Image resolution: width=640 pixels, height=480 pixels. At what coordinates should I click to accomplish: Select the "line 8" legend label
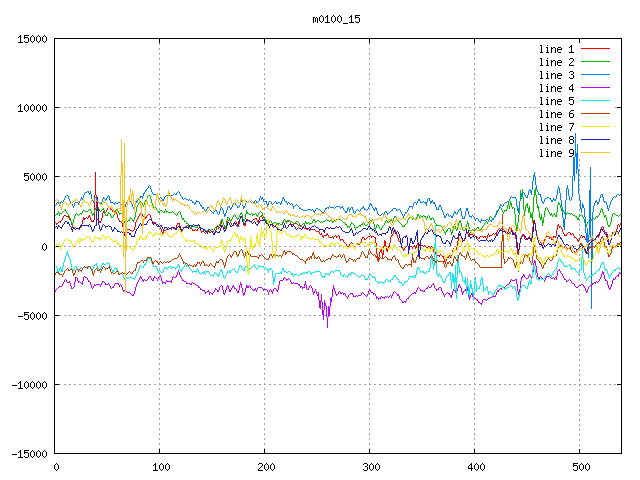(556, 140)
